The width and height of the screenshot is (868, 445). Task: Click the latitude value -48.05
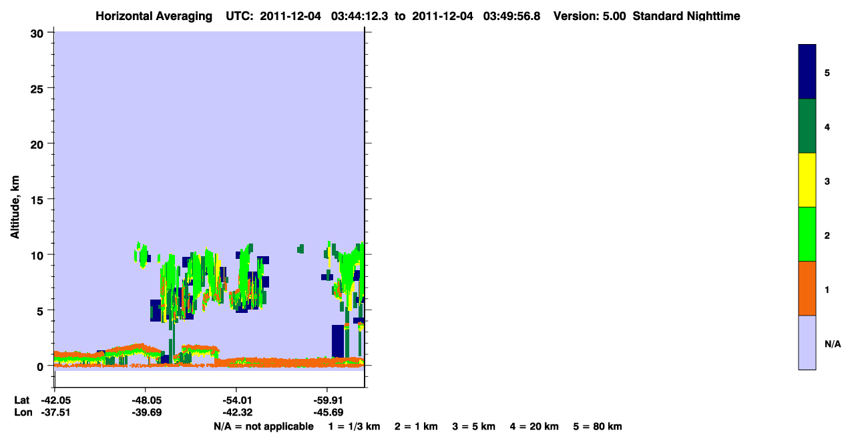[x=146, y=400]
